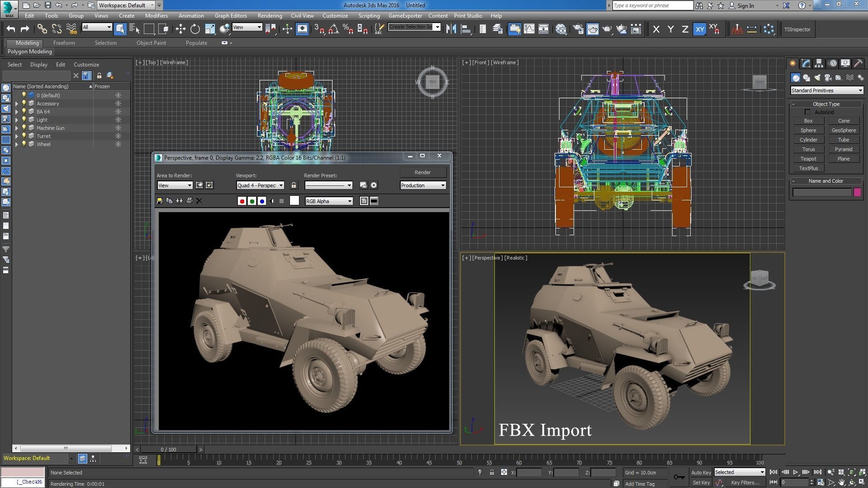The image size is (868, 488).
Task: Open the Graph Editors menu
Action: click(x=231, y=16)
